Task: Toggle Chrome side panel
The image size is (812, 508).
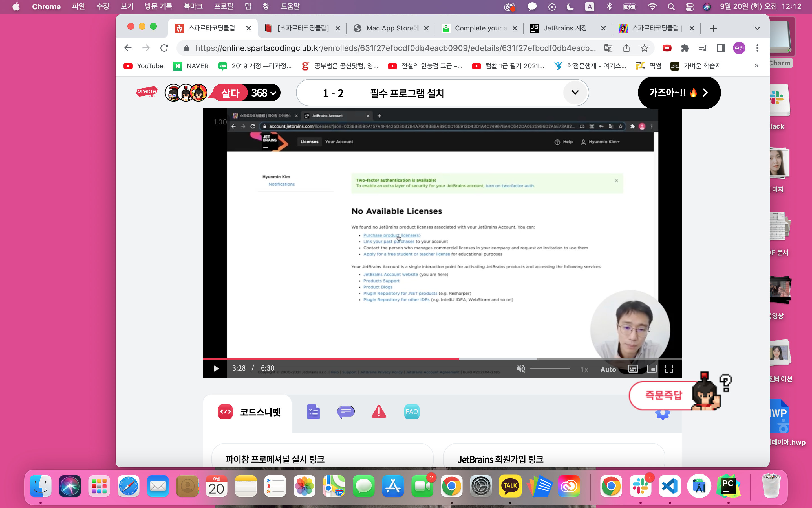Action: click(721, 48)
